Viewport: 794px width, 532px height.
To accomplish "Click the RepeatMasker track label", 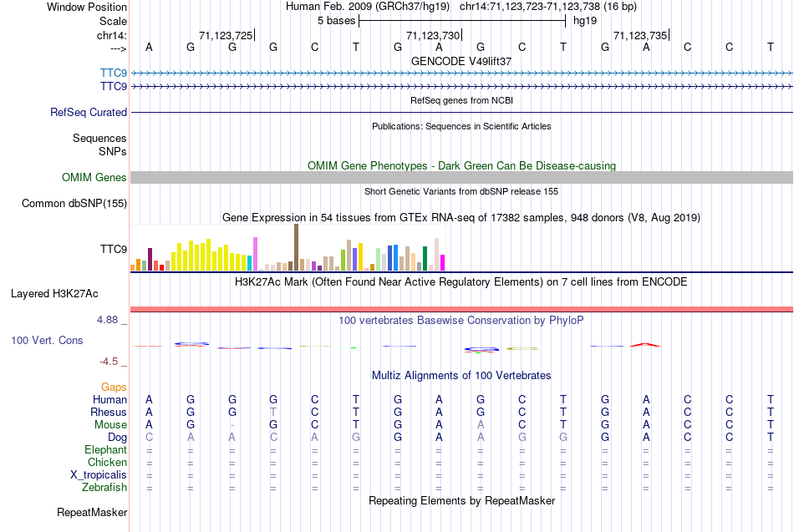I will 92,512.
